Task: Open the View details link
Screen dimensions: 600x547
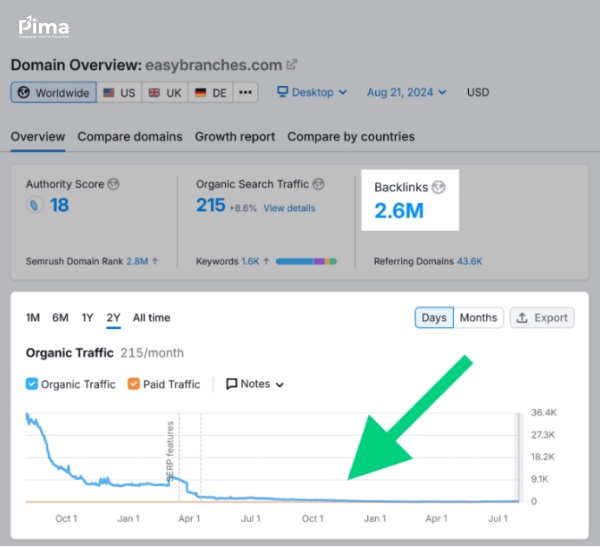Action: 289,208
